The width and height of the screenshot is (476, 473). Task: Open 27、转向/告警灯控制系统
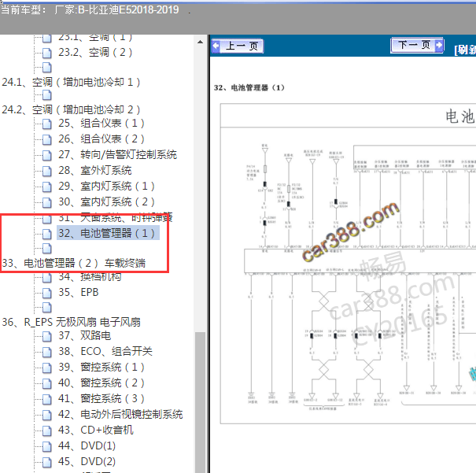coord(117,155)
